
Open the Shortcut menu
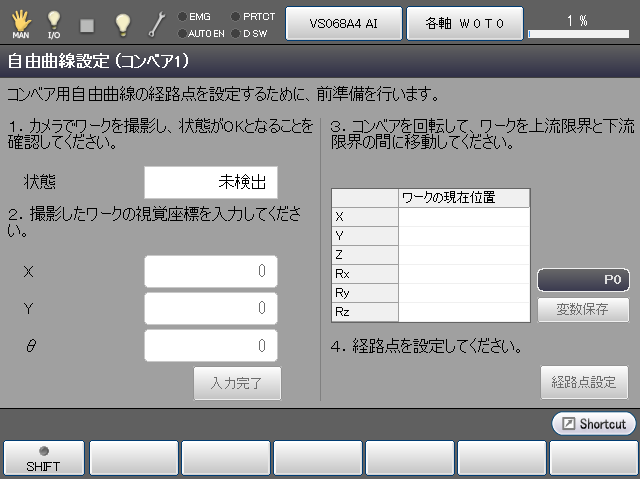593,424
